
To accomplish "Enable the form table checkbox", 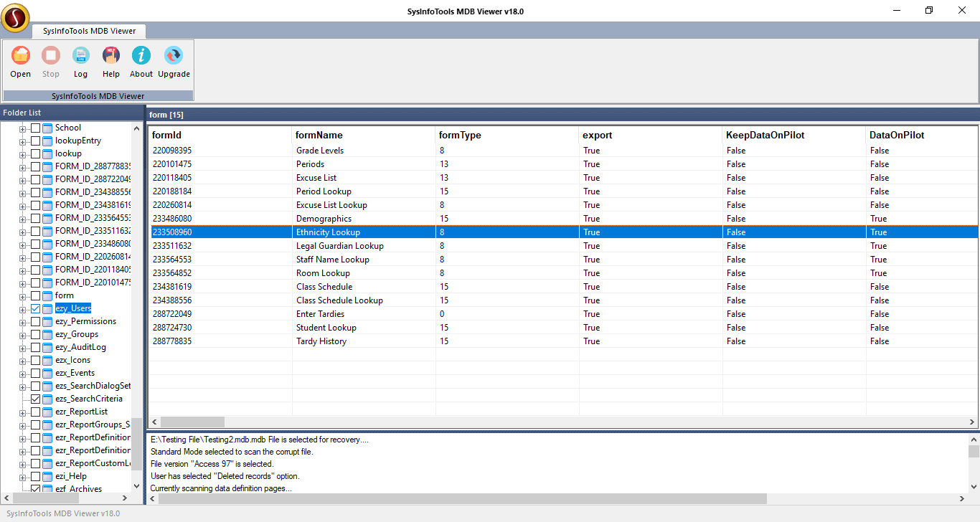I will click(35, 295).
